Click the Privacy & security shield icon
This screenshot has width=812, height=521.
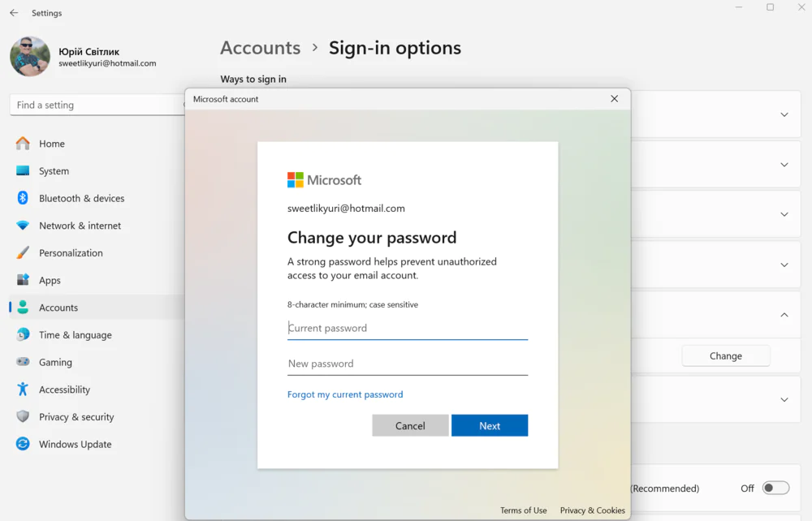[23, 416]
